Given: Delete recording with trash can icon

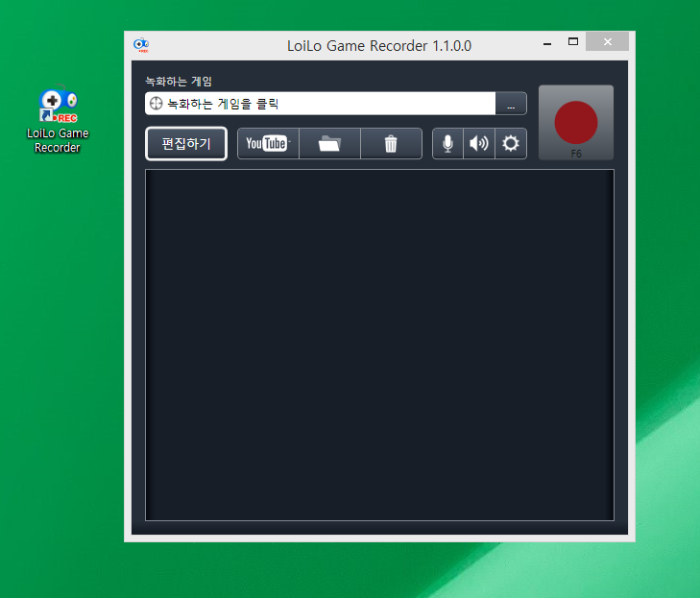Looking at the screenshot, I should pos(391,143).
